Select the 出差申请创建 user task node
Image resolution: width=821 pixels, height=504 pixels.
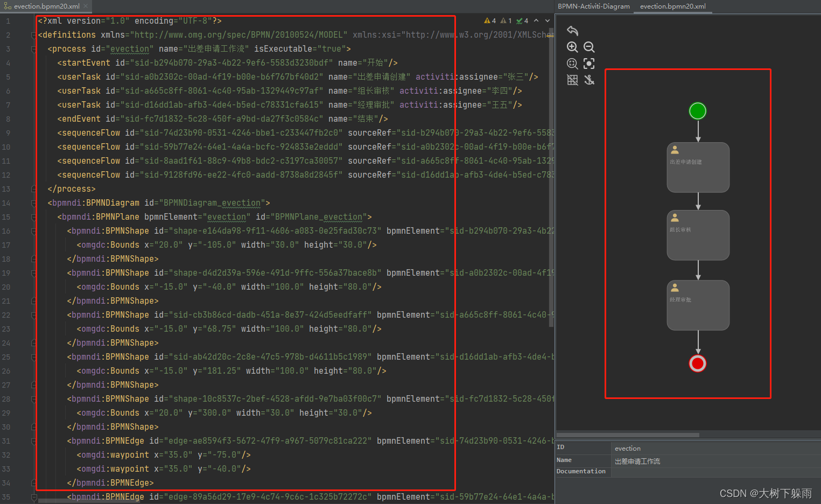pyautogui.click(x=698, y=167)
